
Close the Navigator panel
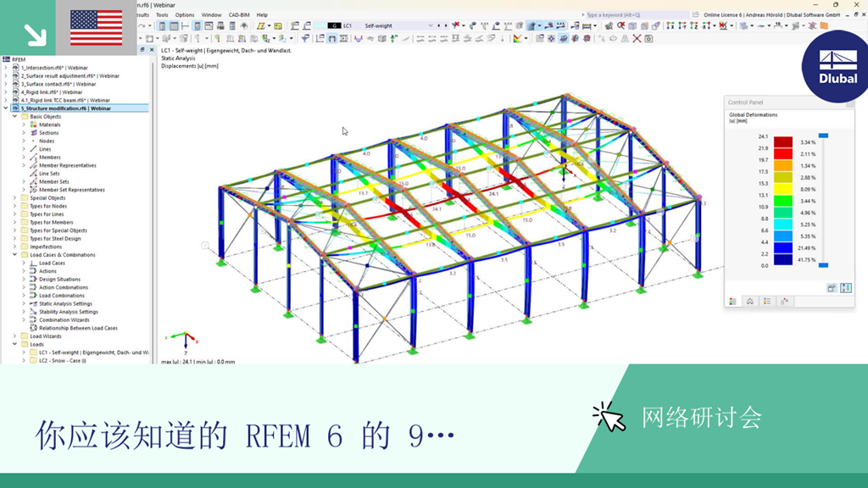152,50
